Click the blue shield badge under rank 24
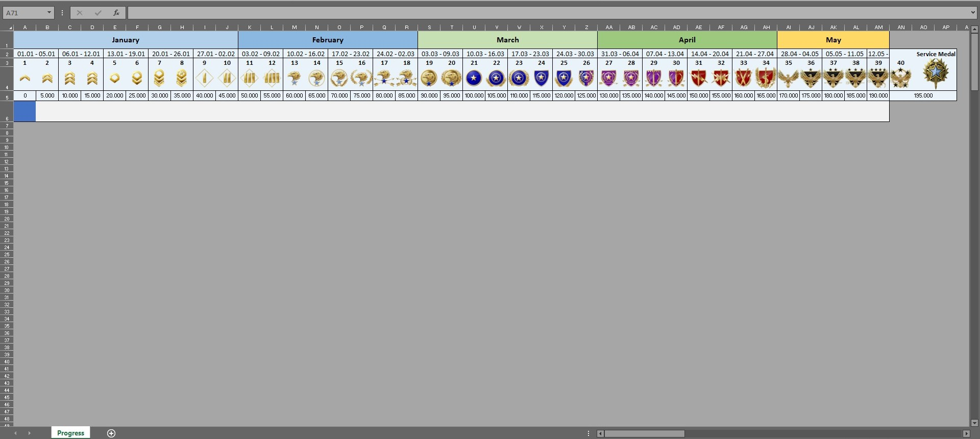Viewport: 980px width, 439px height. [541, 78]
